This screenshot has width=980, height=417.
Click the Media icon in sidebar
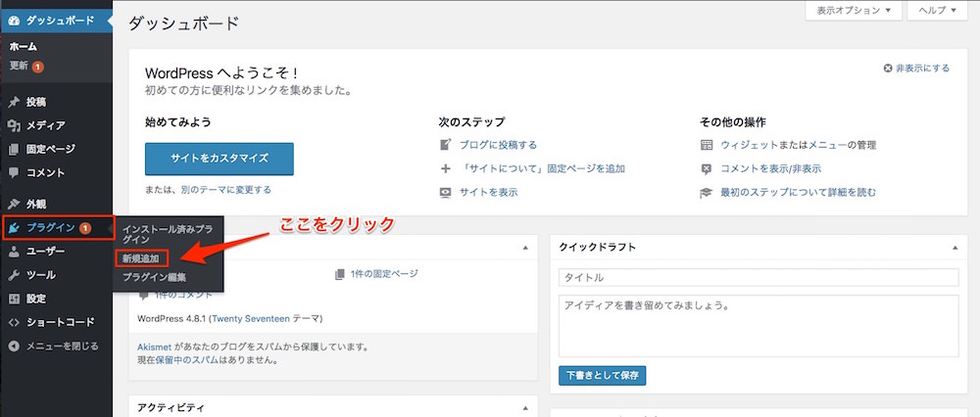pyautogui.click(x=15, y=125)
